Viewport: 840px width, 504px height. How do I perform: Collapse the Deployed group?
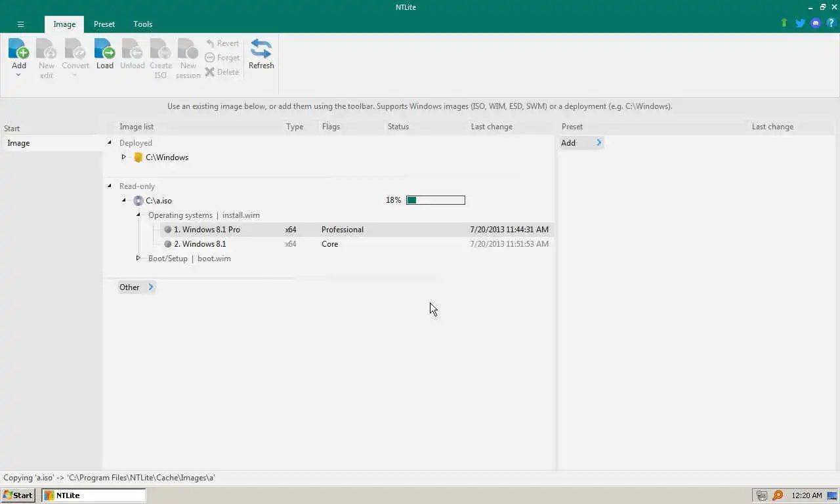point(110,142)
